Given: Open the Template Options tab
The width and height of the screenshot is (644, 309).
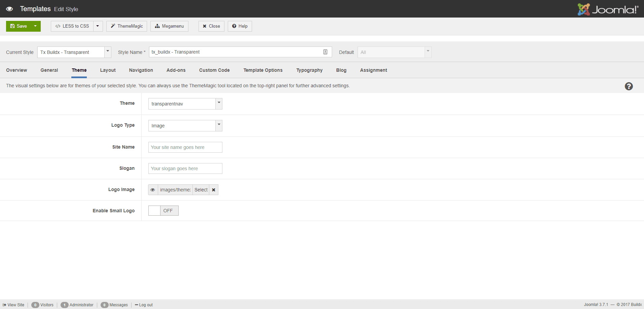Looking at the screenshot, I should pos(263,70).
